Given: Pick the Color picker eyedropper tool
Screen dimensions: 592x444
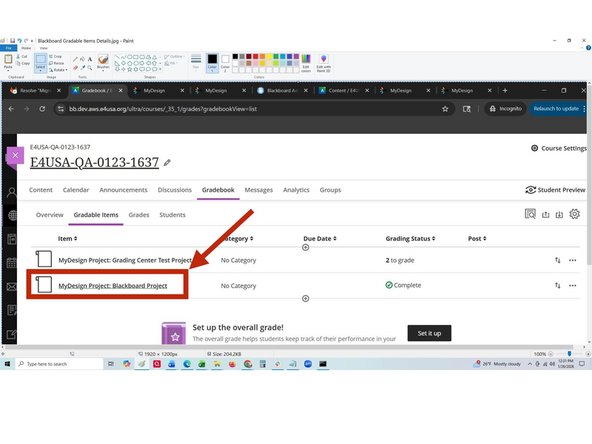Looking at the screenshot, I should pos(82,68).
